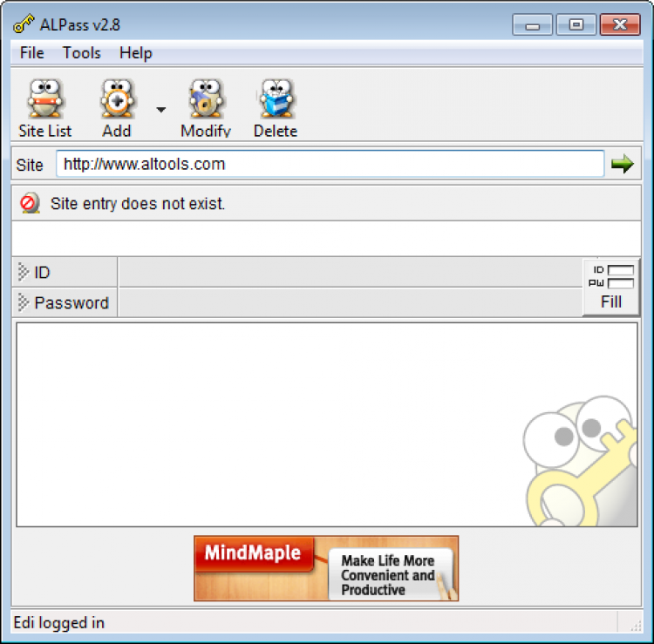Click the Site URL input field
This screenshot has height=644, width=654.
point(330,164)
